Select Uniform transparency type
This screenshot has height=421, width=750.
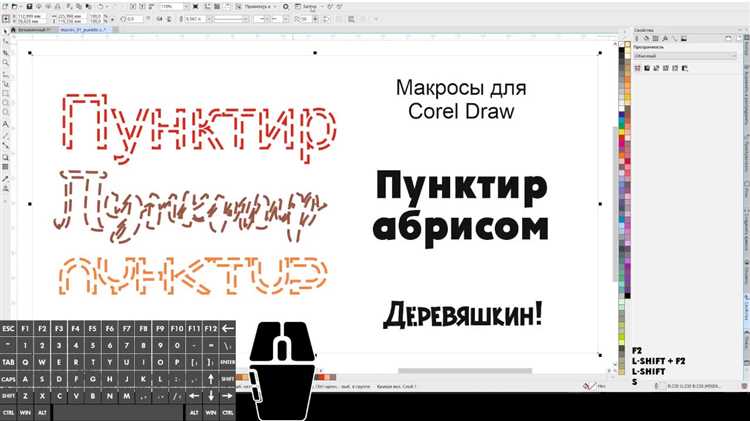tap(647, 68)
